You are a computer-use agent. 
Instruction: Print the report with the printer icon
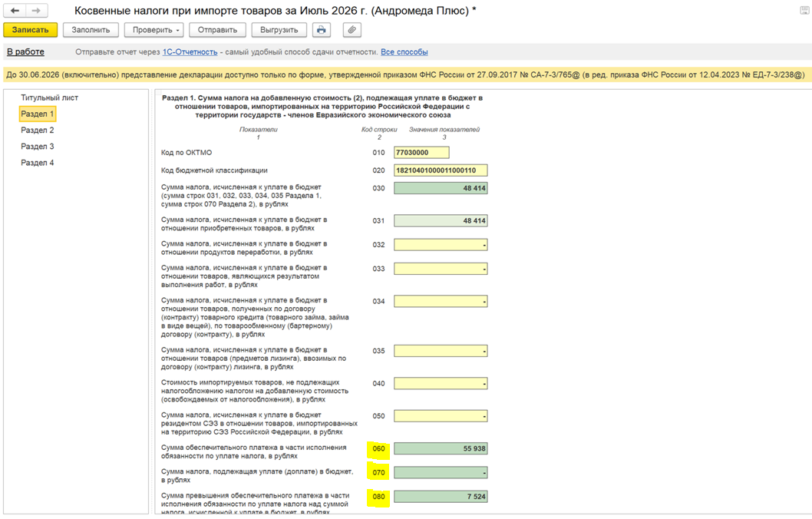(x=321, y=30)
